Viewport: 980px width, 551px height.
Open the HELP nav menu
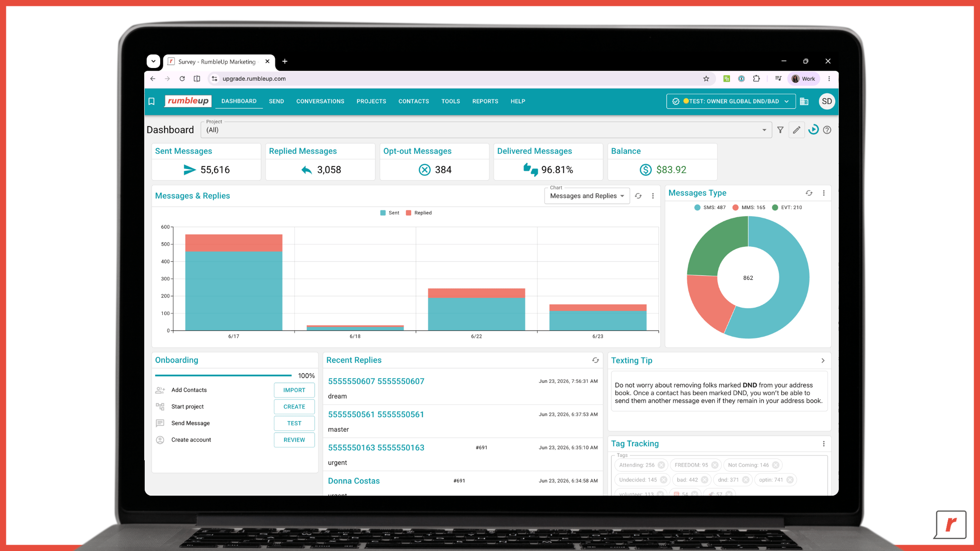click(x=518, y=102)
